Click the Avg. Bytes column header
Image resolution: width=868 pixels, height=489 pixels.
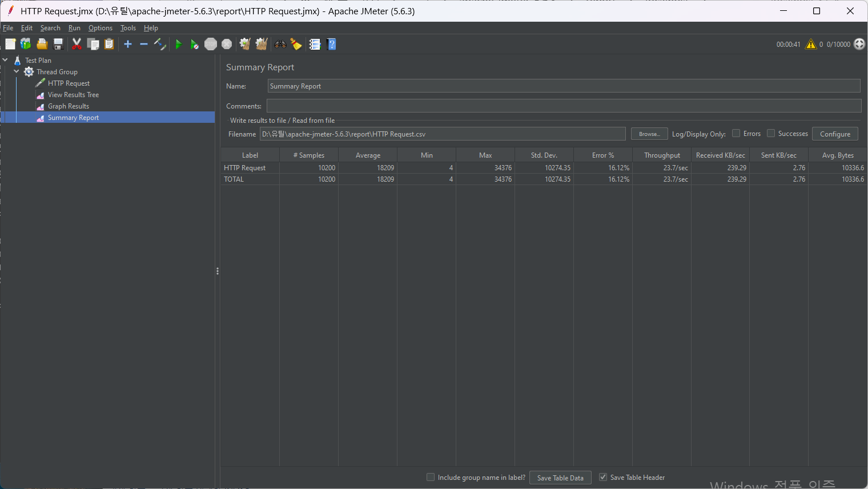click(x=838, y=155)
